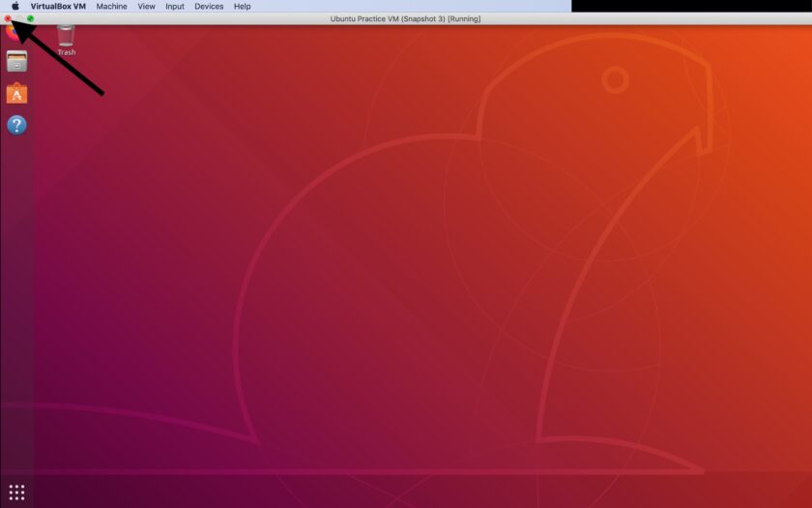Open the View menu
Viewport: 812px width, 508px height.
pyautogui.click(x=146, y=6)
